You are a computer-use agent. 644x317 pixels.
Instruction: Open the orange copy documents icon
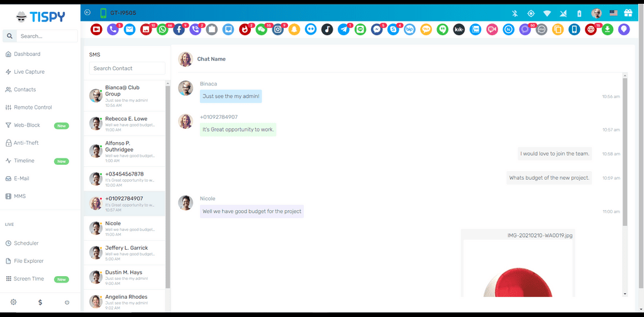coord(558,29)
